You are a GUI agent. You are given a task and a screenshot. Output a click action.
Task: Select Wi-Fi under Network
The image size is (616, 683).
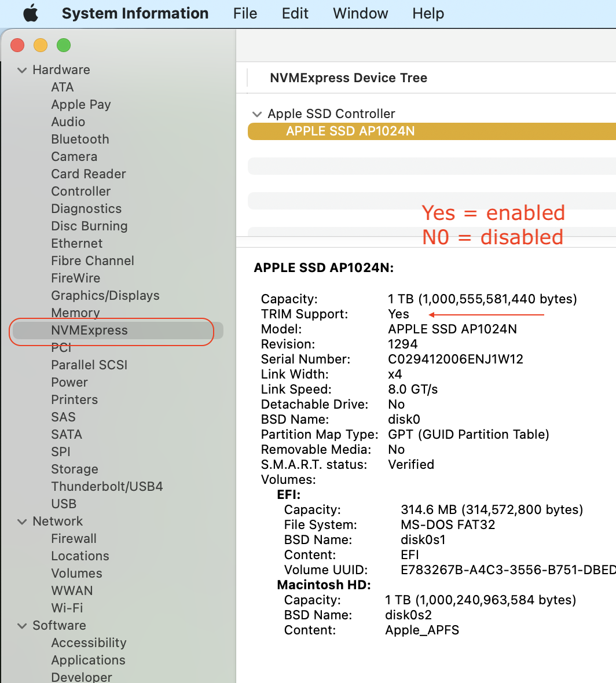[x=67, y=608]
